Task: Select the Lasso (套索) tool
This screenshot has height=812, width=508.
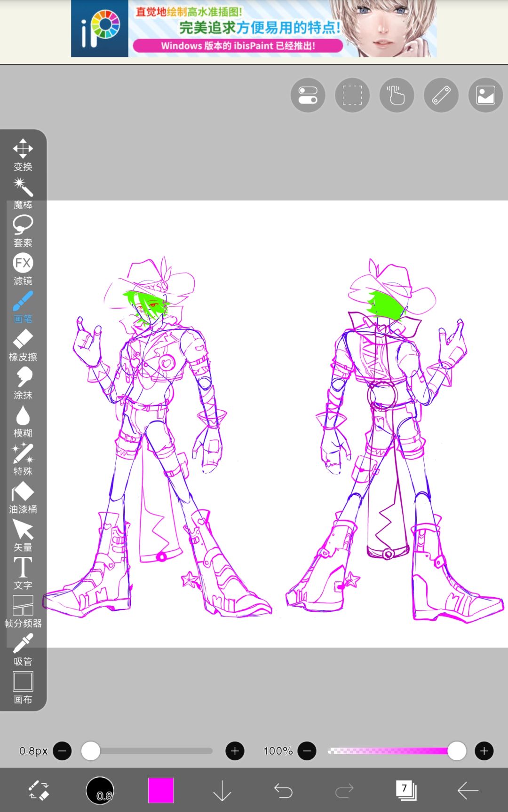Action: tap(23, 231)
